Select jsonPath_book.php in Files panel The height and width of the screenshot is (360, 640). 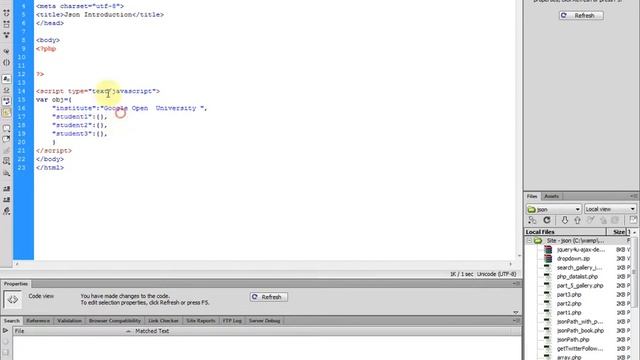point(580,331)
